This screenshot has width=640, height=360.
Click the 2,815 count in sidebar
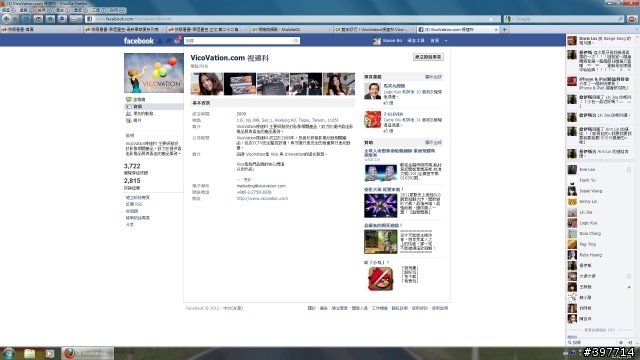pos(132,181)
